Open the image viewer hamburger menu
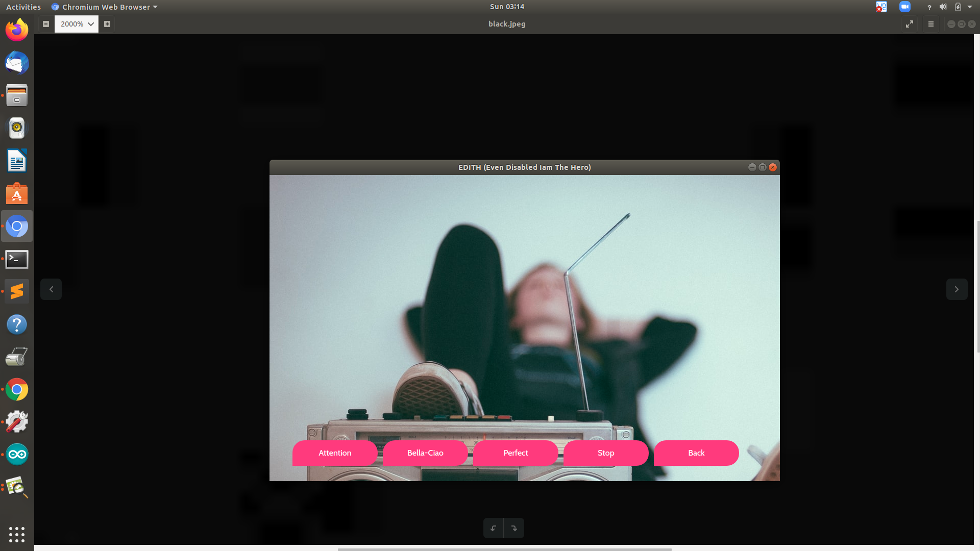The width and height of the screenshot is (980, 551). point(931,24)
